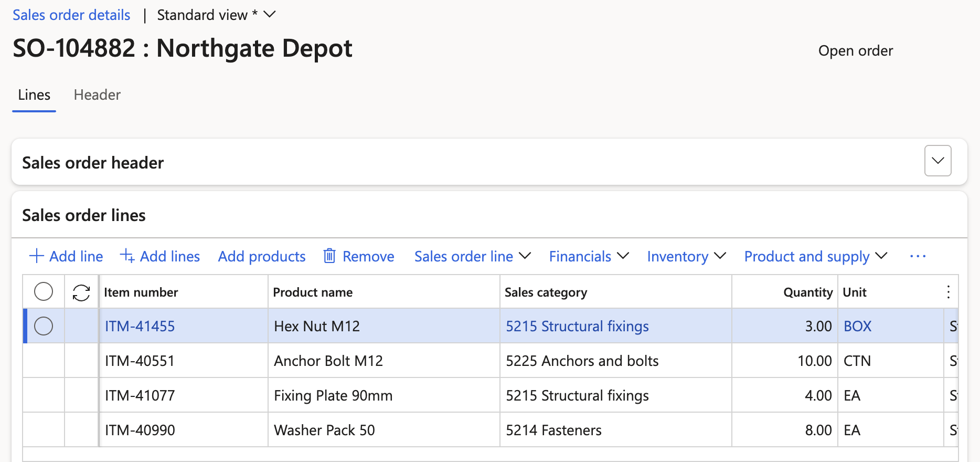980x462 pixels.
Task: Click the Sales order details breadcrumb link
Action: click(x=71, y=15)
